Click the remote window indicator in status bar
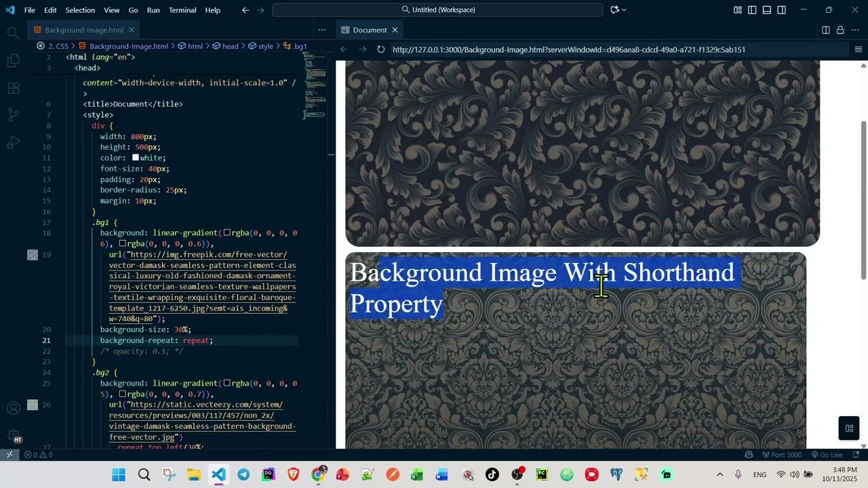This screenshot has width=868, height=488. [x=9, y=455]
